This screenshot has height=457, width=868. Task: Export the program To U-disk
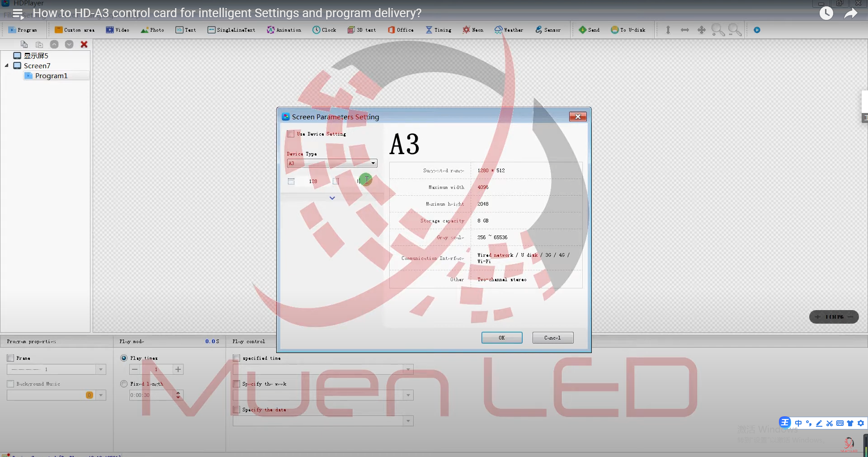coord(628,30)
